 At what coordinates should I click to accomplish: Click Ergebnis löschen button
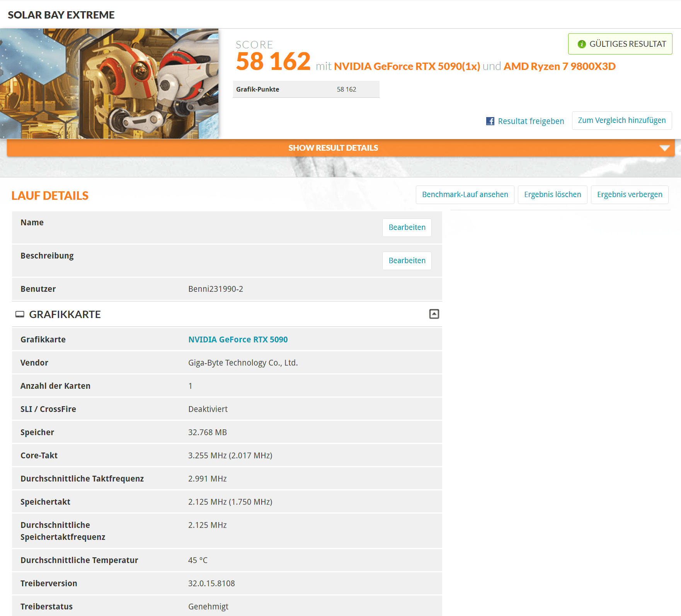(552, 195)
